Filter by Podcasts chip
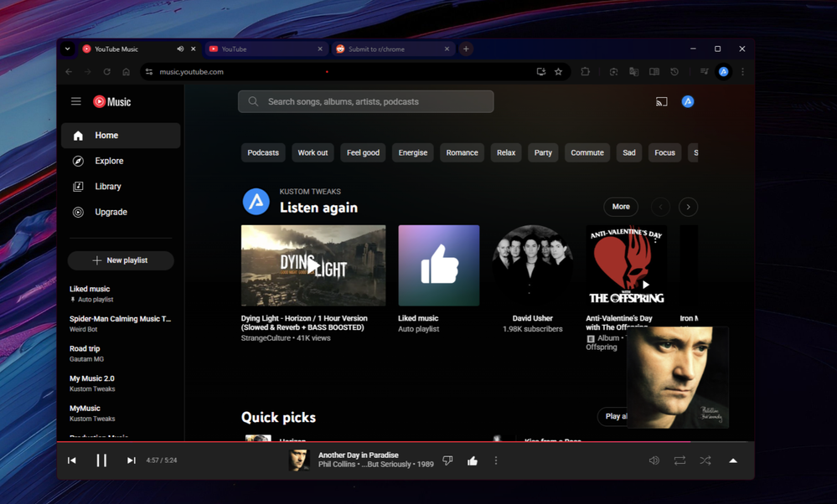The image size is (837, 504). pyautogui.click(x=263, y=152)
